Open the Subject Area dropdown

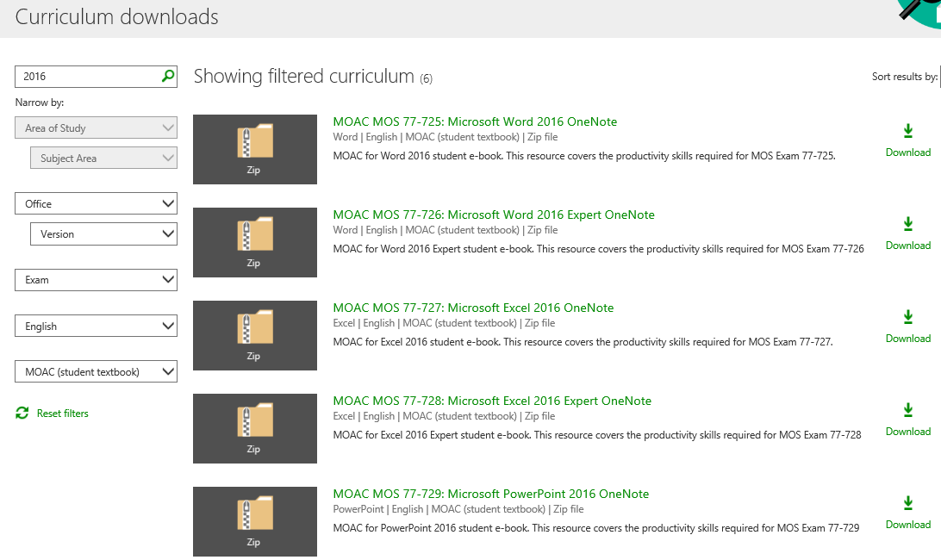[x=103, y=158]
